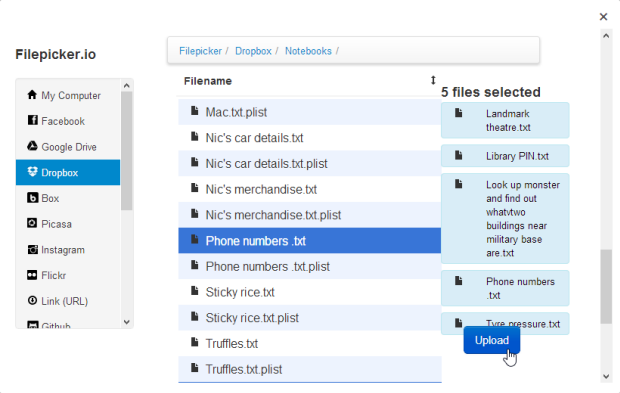The height and width of the screenshot is (393, 620).
Task: Select the Facebook source icon
Action: (x=32, y=120)
